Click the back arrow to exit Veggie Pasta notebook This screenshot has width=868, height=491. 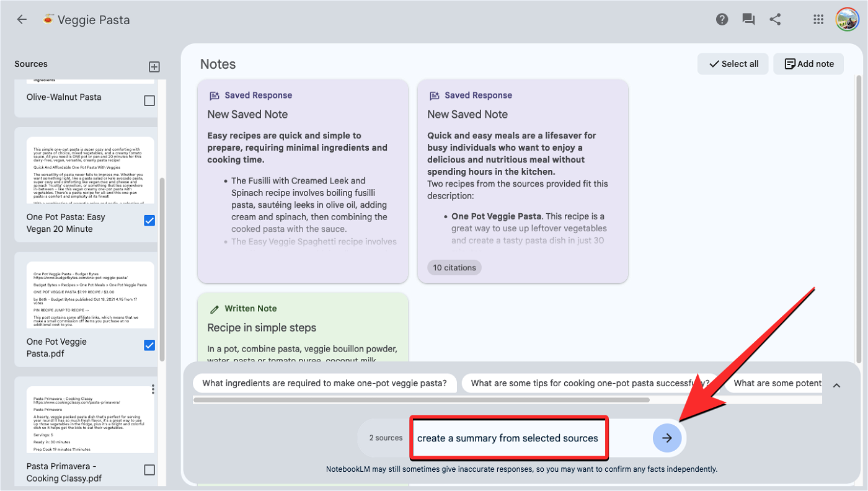tap(22, 19)
